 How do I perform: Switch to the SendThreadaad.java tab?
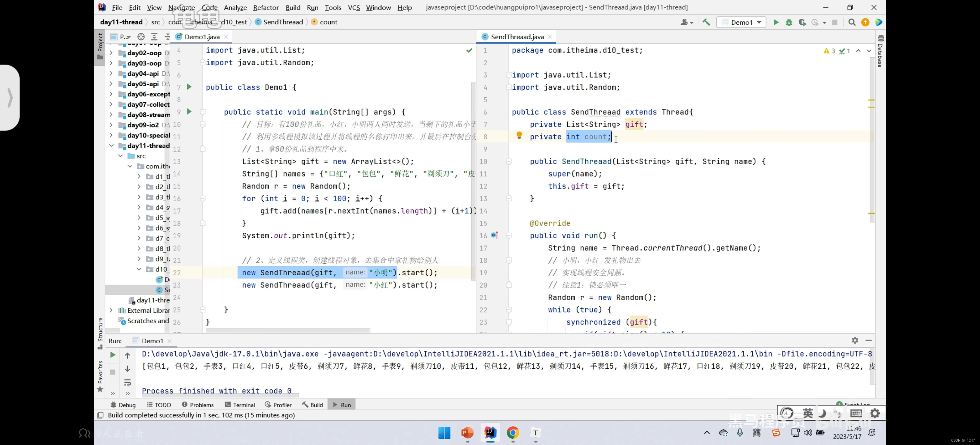513,36
